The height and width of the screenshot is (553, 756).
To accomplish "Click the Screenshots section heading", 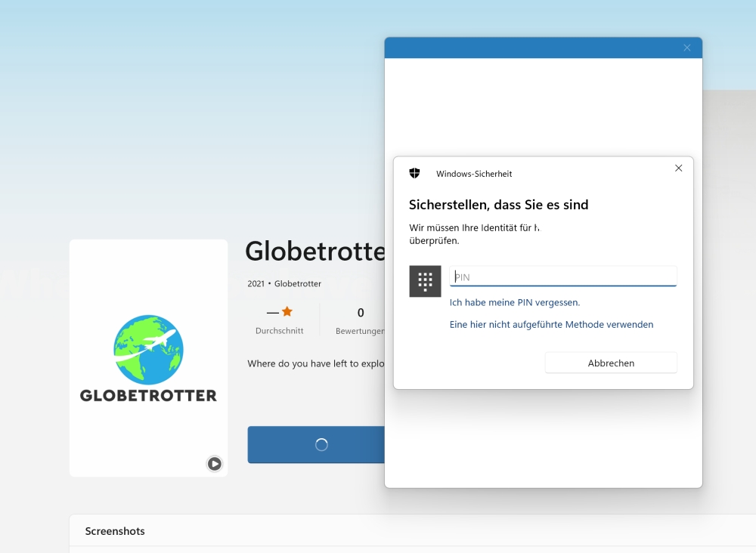I will 115,531.
